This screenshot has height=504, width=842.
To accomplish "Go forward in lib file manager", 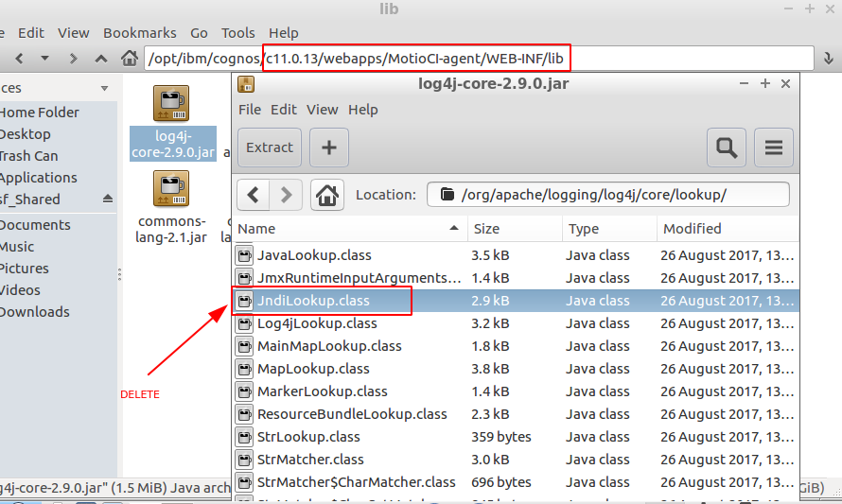I will click(73, 59).
